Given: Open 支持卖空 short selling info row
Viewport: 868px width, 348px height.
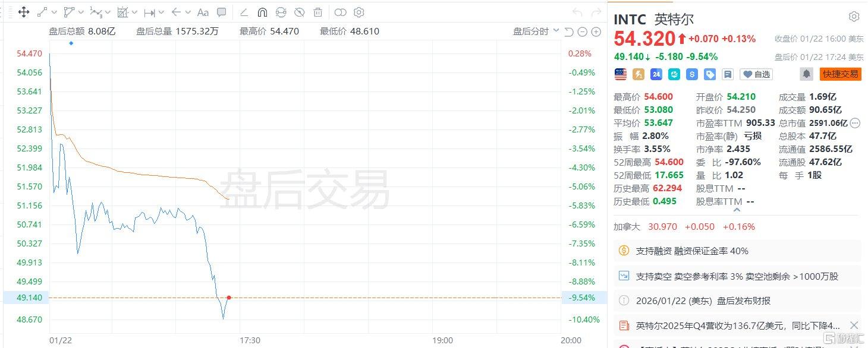Looking at the screenshot, I should point(737,276).
